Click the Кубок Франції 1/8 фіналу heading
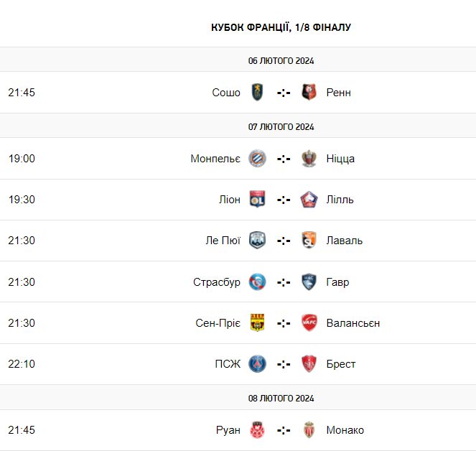 tap(281, 27)
